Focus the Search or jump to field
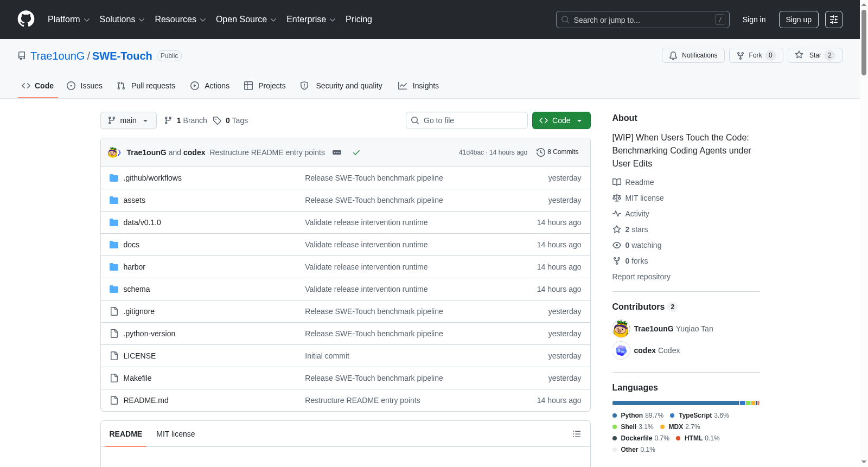 (643, 20)
